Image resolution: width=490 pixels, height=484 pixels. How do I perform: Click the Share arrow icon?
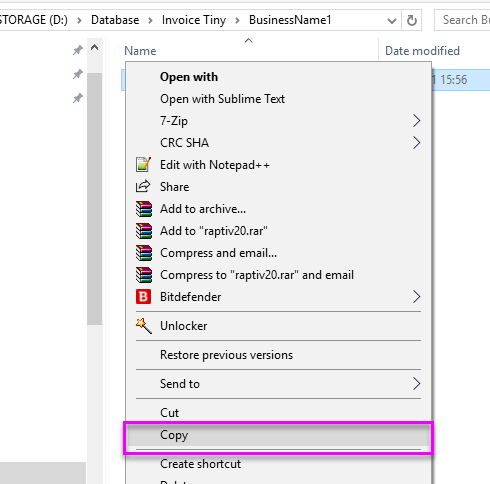143,186
